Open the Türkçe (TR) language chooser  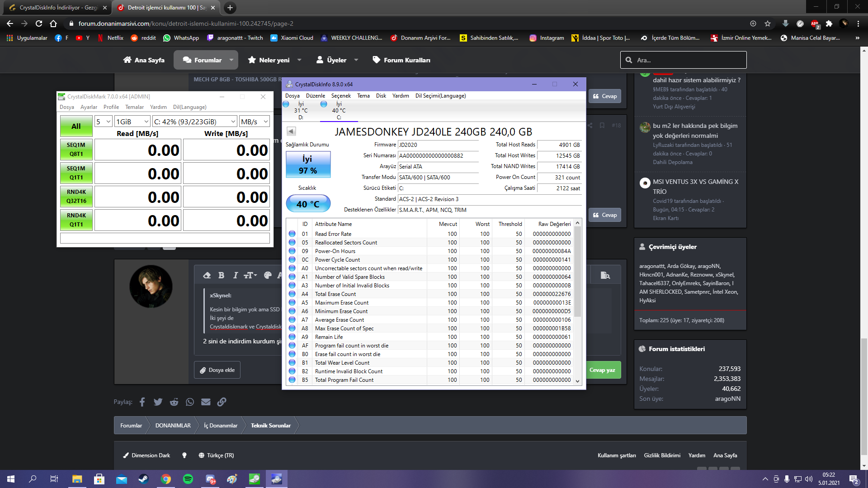[x=216, y=455]
